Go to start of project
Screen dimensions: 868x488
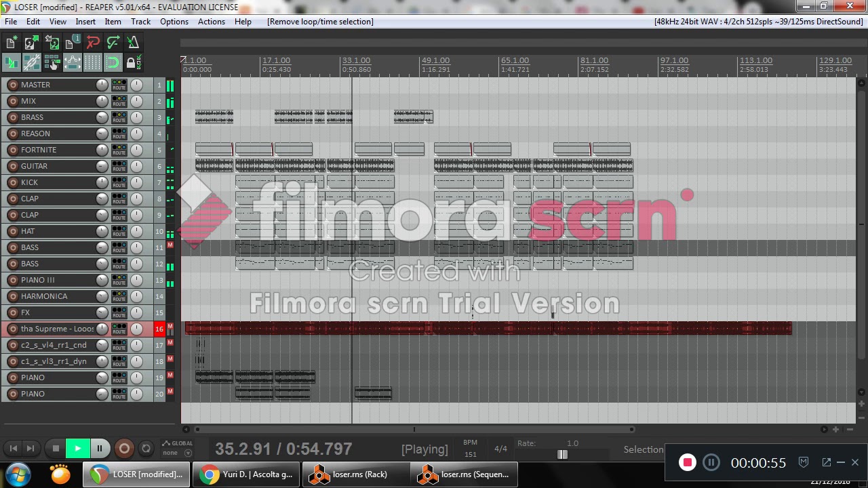coord(13,449)
